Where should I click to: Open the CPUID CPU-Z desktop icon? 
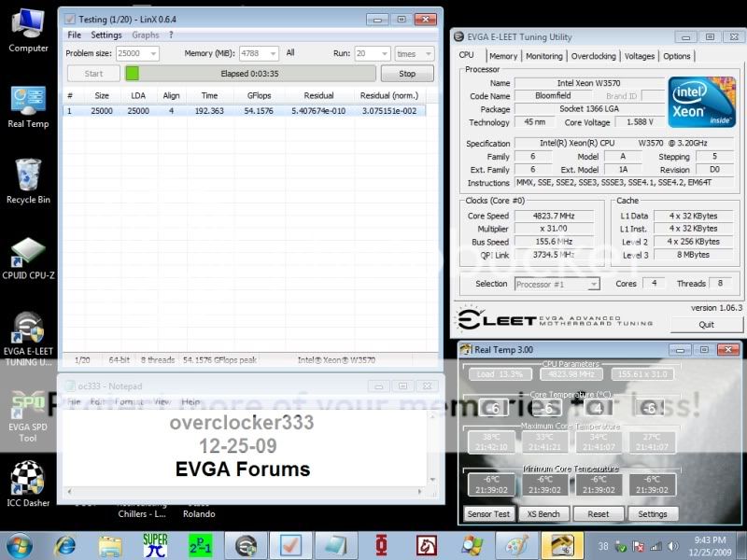click(28, 256)
